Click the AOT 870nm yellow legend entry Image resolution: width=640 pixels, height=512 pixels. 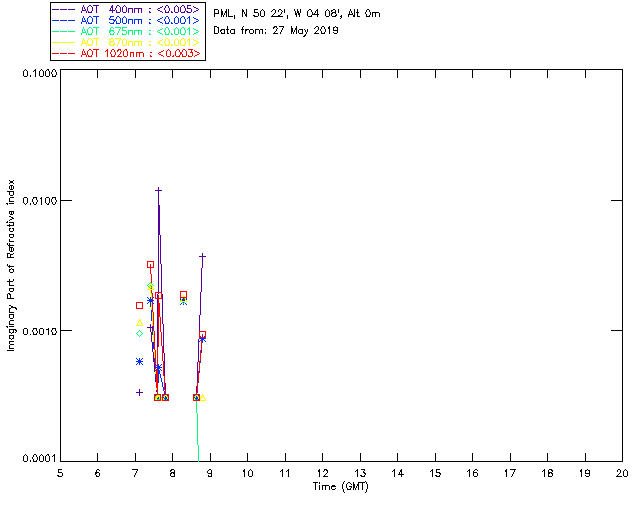pos(126,42)
